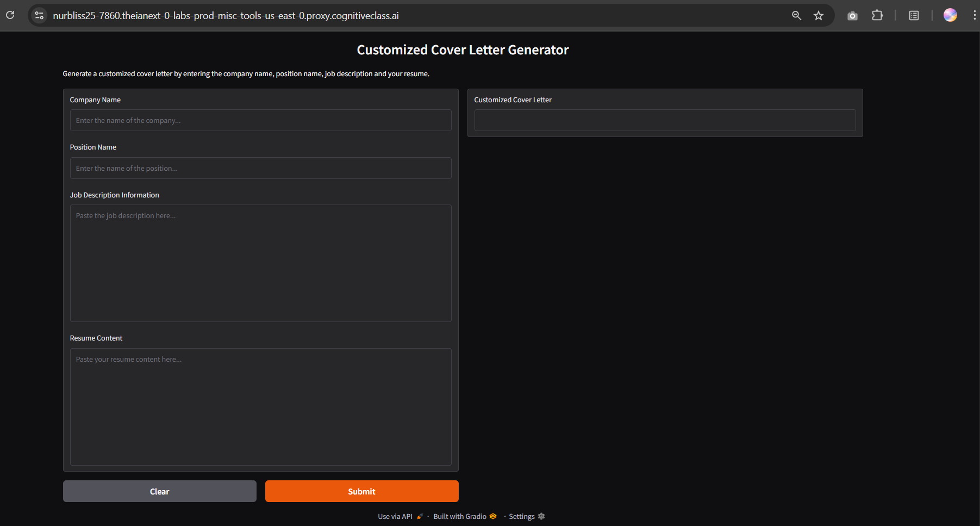Reload the page with the refresh icon
This screenshot has width=980, height=526.
coord(10,15)
